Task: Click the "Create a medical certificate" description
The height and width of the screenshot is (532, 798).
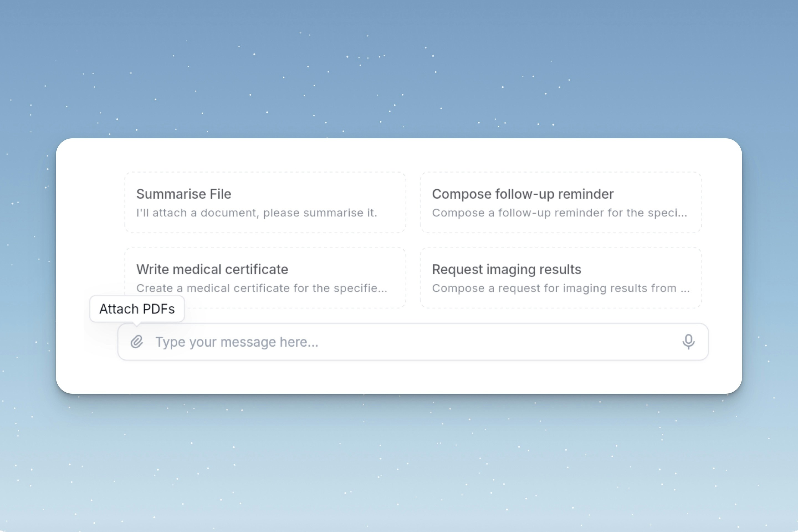Action: coord(261,288)
